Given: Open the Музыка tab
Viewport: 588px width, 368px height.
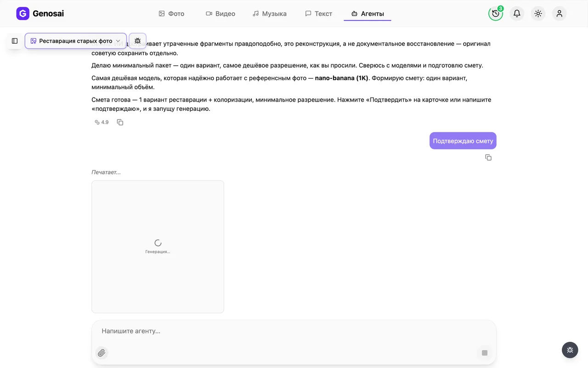Looking at the screenshot, I should pyautogui.click(x=270, y=14).
